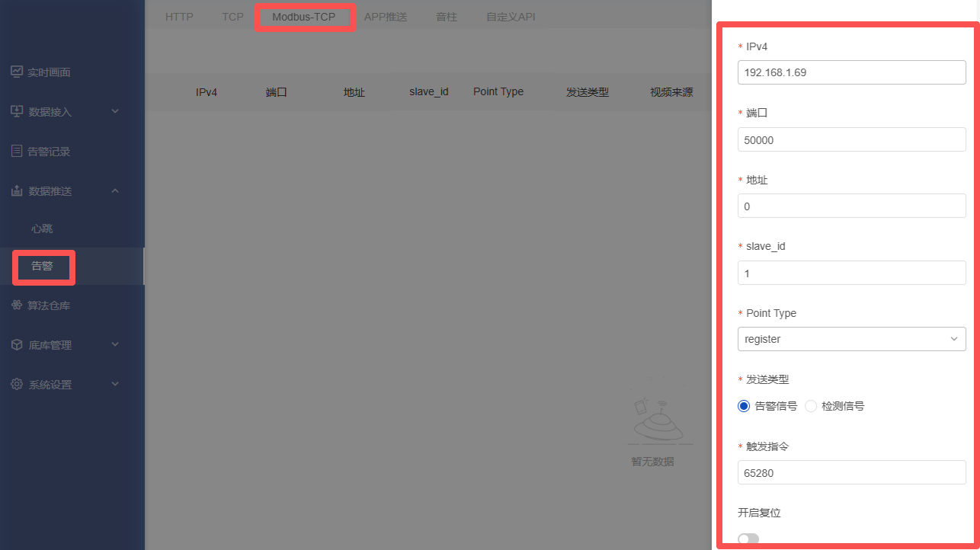The width and height of the screenshot is (980, 550).
Task: Expand the 系统设置 menu chevron
Action: tap(115, 385)
